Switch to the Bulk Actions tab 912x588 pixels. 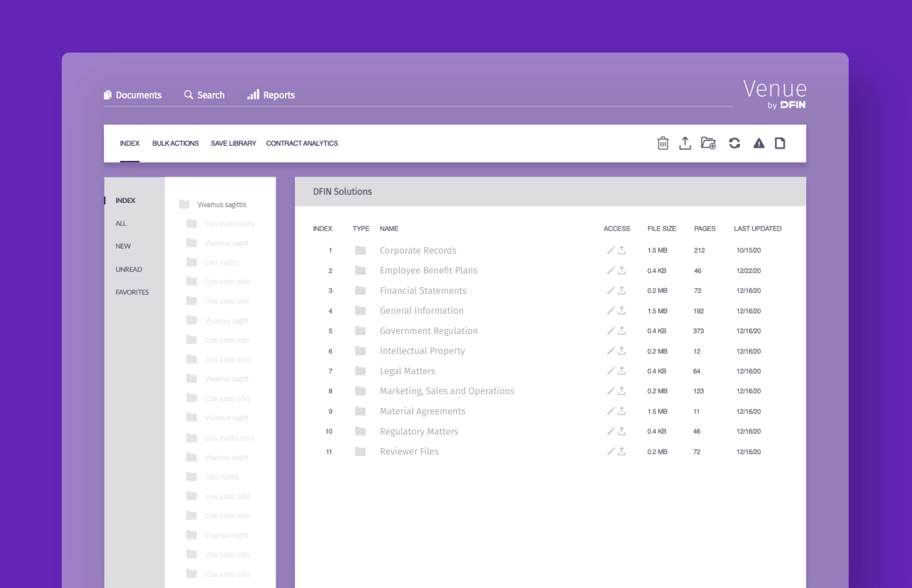175,143
